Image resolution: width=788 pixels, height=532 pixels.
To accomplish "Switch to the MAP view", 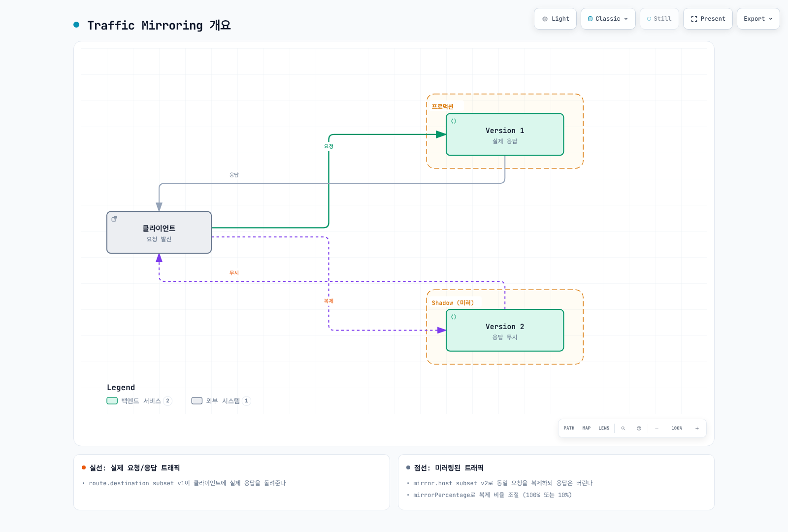I will [x=587, y=428].
